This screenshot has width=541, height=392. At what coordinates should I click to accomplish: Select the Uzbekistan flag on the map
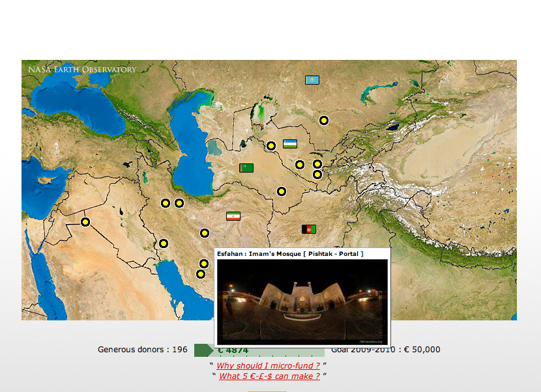coord(290,143)
